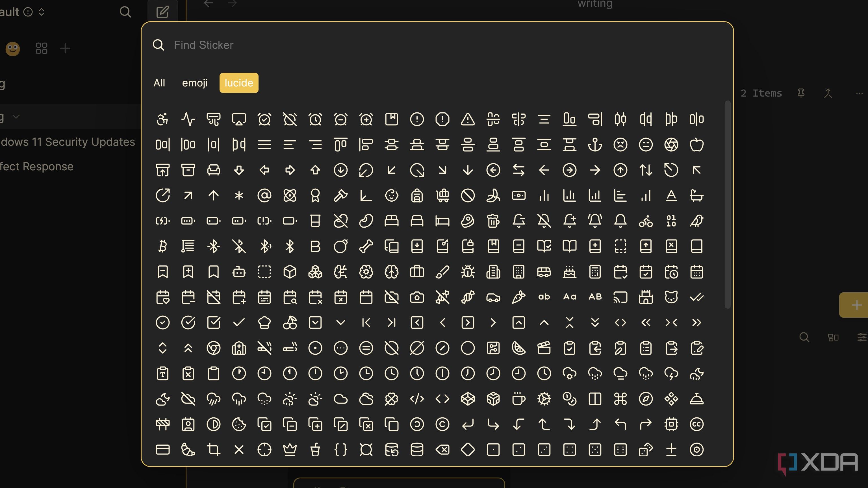
Task: Pick the bicycle sticker icon
Action: pos(646,221)
